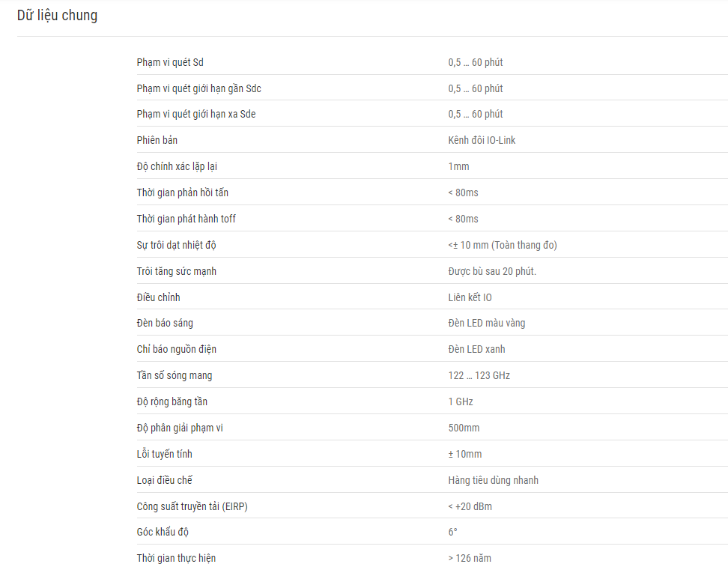Select the 'Phiên bản' row label
The width and height of the screenshot is (728, 570).
(157, 140)
